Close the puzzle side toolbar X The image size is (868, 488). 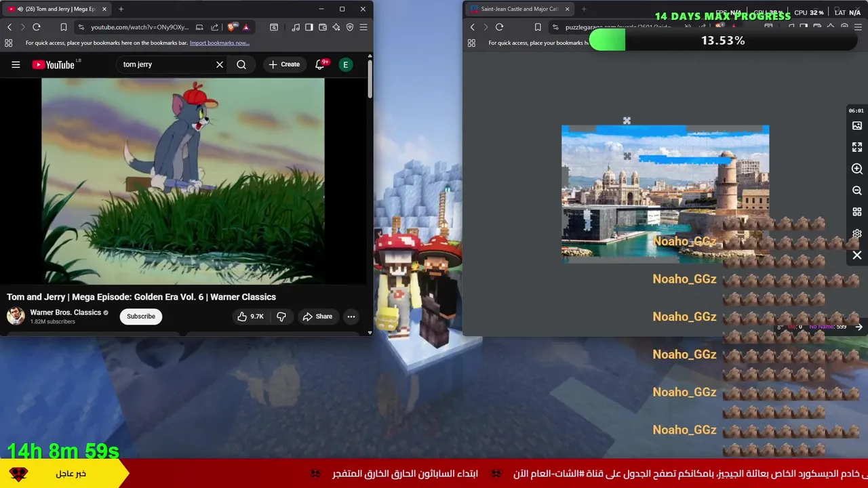click(857, 256)
